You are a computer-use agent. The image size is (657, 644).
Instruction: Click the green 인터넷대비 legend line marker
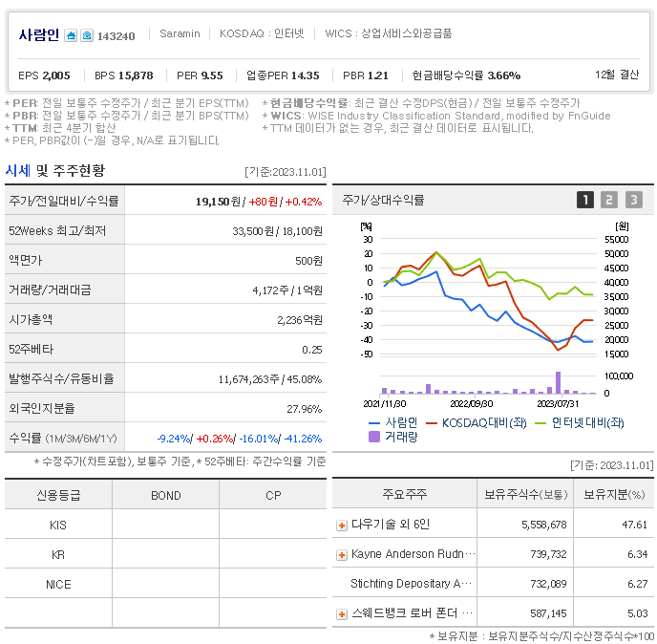540,423
